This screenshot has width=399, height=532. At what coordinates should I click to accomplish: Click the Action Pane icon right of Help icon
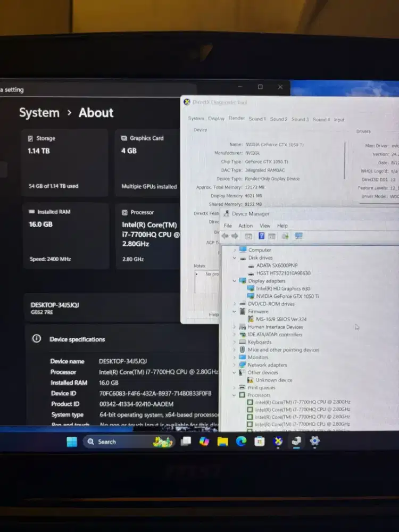point(272,236)
